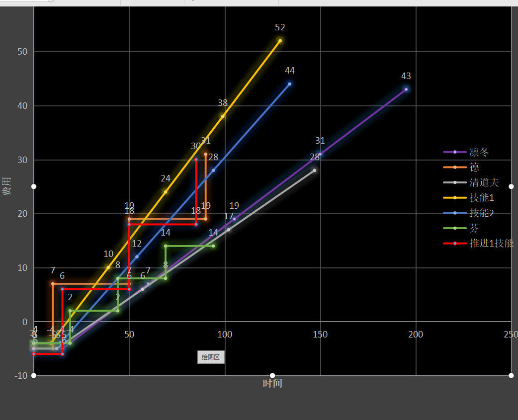Click the 时间 horizontal axis title
This screenshot has width=518, height=420.
coord(272,383)
